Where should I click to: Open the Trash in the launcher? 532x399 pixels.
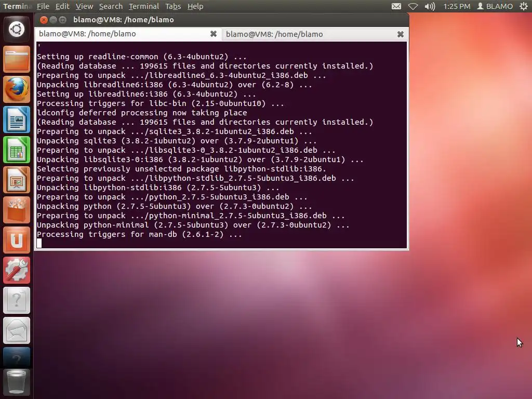tap(17, 382)
